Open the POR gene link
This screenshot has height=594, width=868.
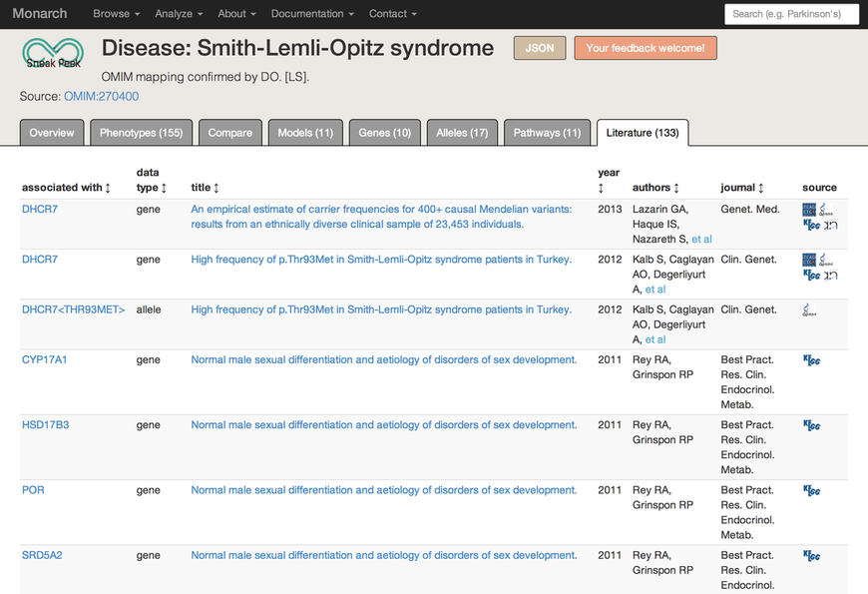click(x=33, y=490)
